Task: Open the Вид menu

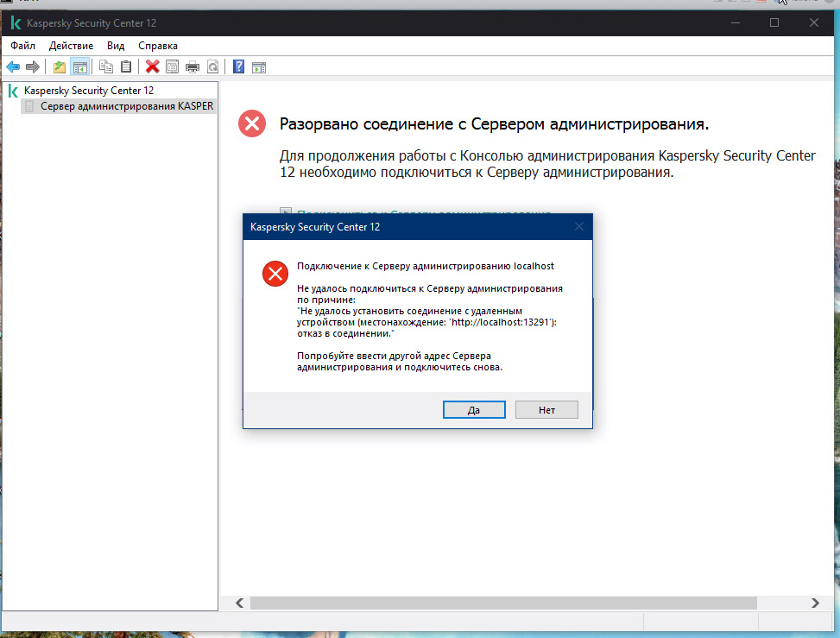Action: 116,46
